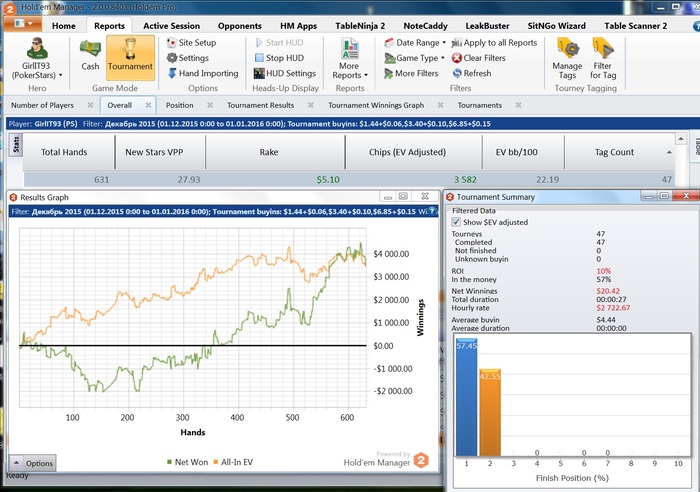The image size is (700, 492).
Task: Open the NoteCaddy tab
Action: pyautogui.click(x=425, y=26)
